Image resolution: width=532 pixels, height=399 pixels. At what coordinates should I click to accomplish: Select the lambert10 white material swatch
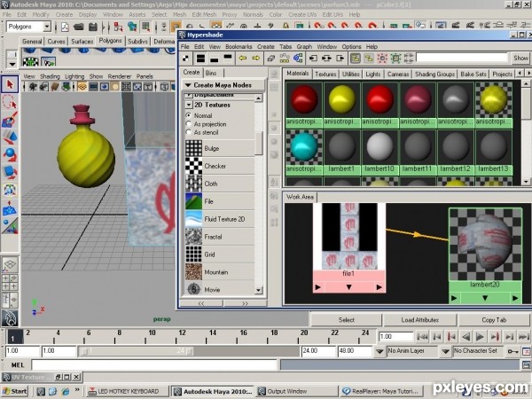tap(379, 147)
